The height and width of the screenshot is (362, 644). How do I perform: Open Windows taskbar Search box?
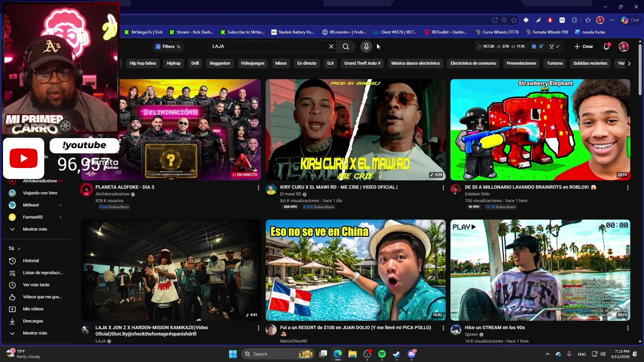coord(279,354)
